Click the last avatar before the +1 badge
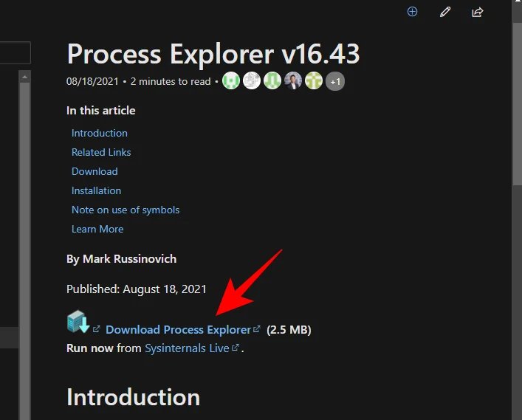This screenshot has height=420, width=522. pos(314,81)
